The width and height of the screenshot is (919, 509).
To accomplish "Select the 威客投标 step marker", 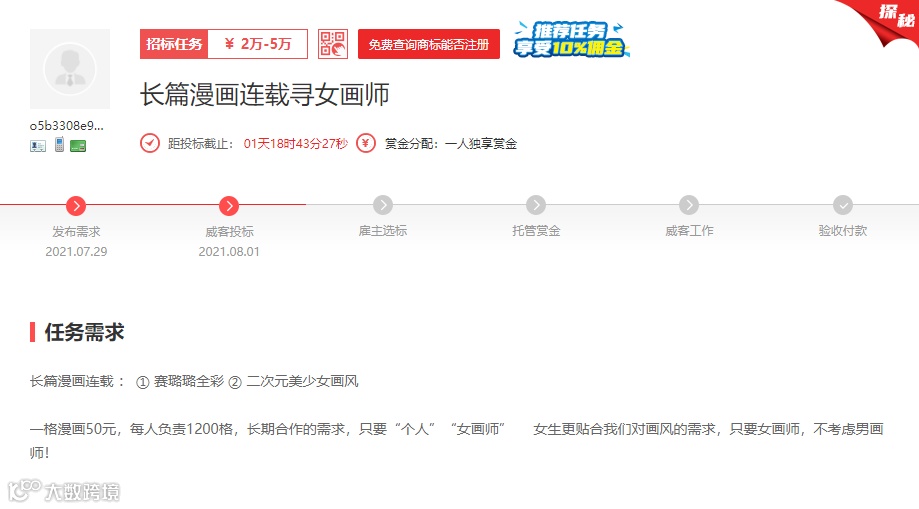I will pyautogui.click(x=229, y=206).
